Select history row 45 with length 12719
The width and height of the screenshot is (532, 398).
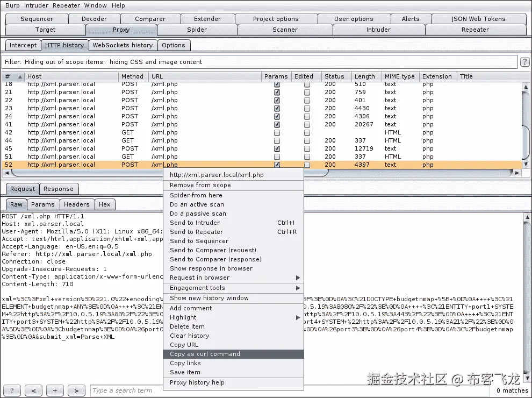pyautogui.click(x=262, y=149)
